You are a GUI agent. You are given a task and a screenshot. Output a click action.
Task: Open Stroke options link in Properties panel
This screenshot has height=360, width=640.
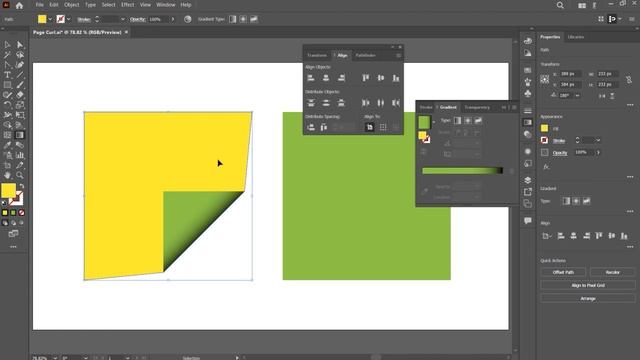tap(559, 141)
